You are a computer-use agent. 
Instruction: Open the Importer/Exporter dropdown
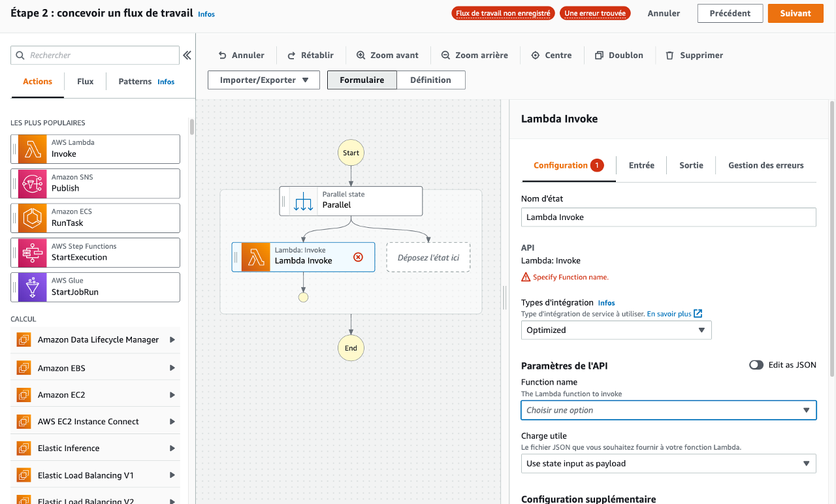(x=264, y=80)
